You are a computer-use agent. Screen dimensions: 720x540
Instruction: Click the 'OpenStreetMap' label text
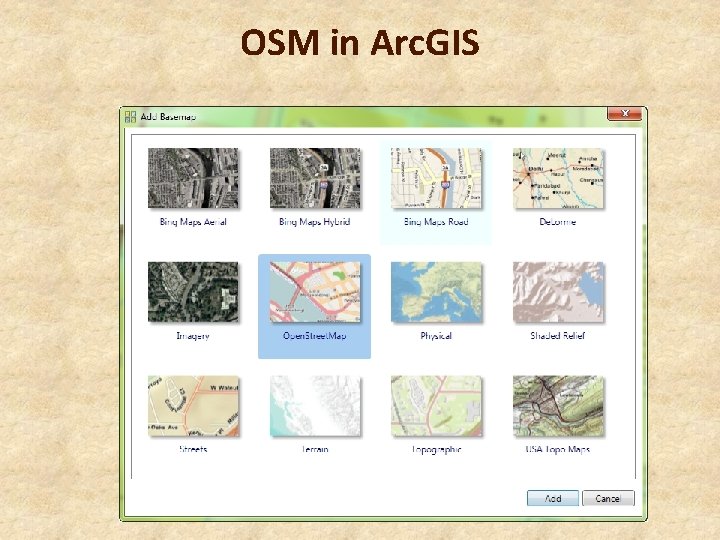[x=315, y=336]
